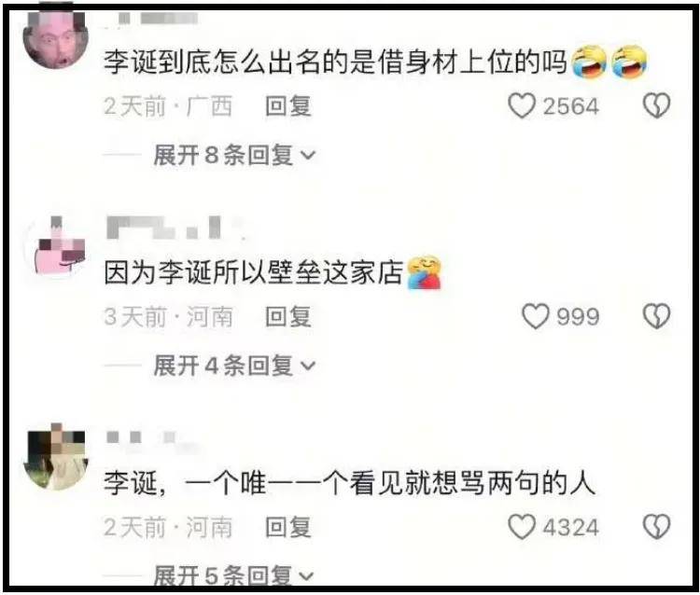Expand 展开4条回复 replies
This screenshot has width=700, height=595.
[234, 366]
